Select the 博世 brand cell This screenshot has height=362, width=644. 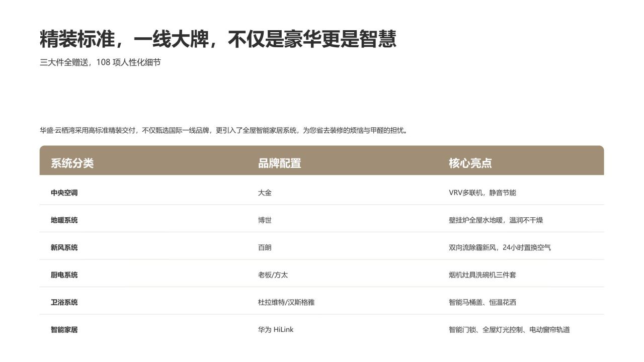pyautogui.click(x=265, y=220)
